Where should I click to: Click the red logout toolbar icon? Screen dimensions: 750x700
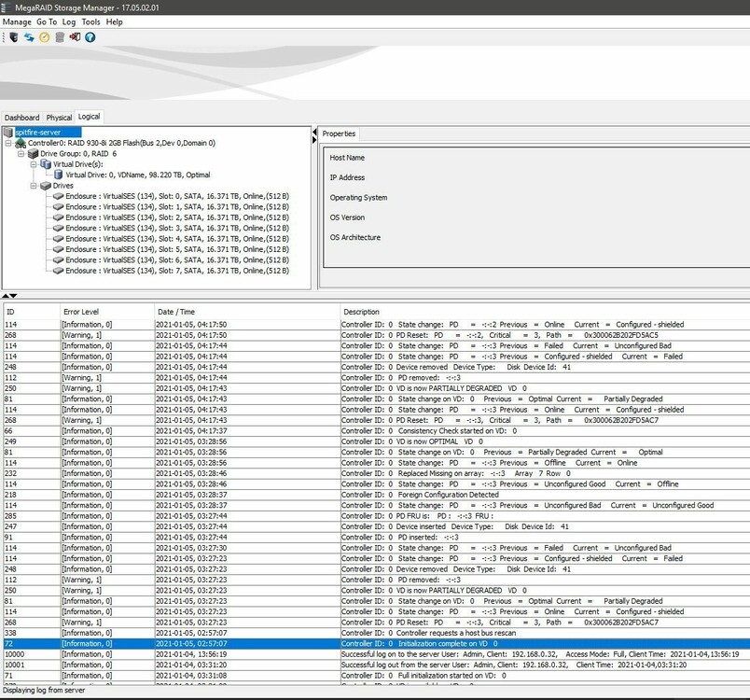pyautogui.click(x=75, y=37)
